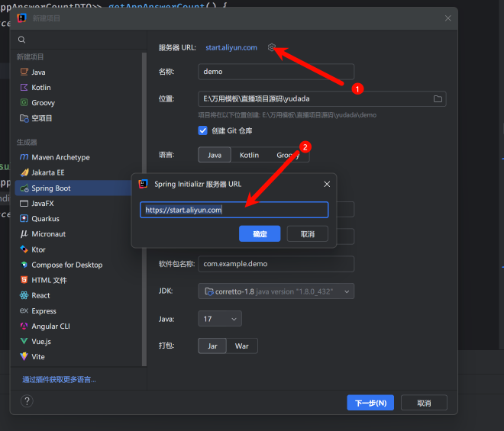This screenshot has height=431, width=504.
Task: Click the 通过插件获取更多语言 link
Action: 59,380
